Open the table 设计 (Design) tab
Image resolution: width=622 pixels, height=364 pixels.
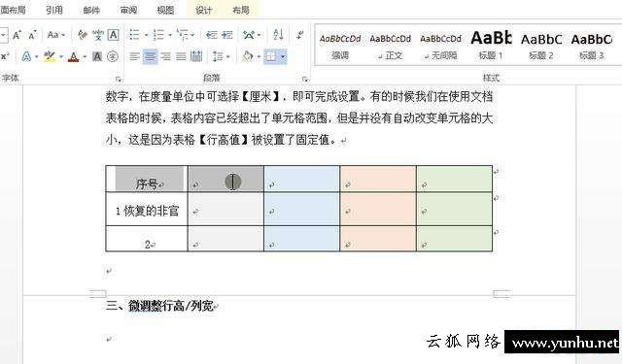203,10
